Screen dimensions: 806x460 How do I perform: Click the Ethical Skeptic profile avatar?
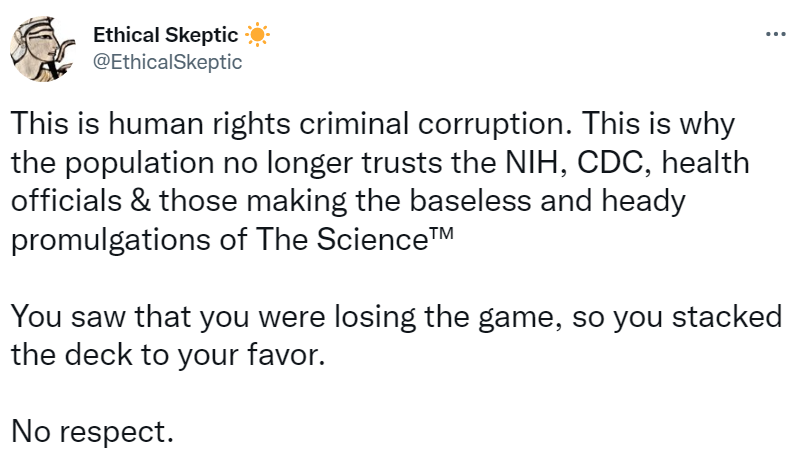[41, 47]
